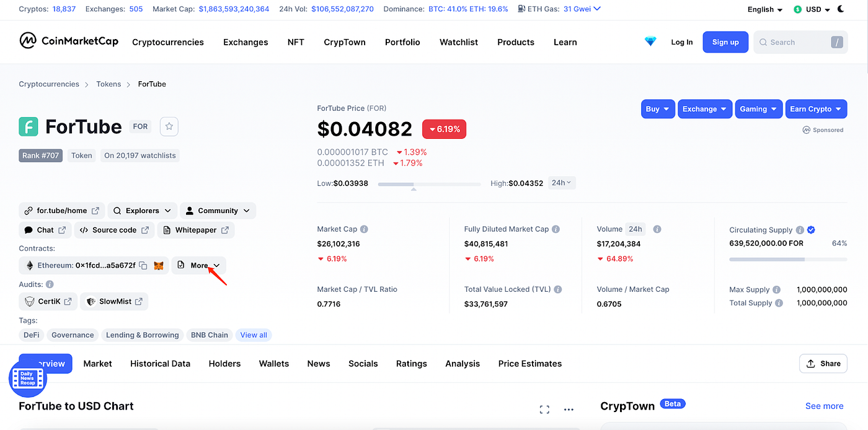Screen dimensions: 868x430
Task: Open the Gaming dropdown
Action: click(x=759, y=109)
